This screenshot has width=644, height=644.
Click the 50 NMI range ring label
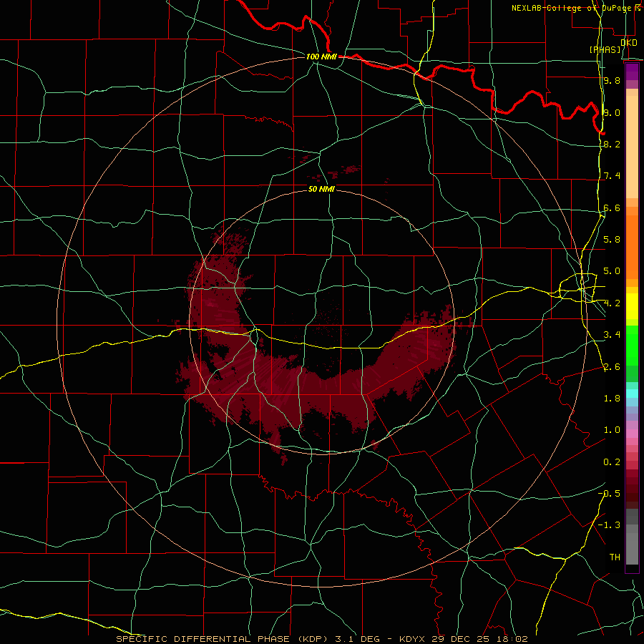click(321, 189)
